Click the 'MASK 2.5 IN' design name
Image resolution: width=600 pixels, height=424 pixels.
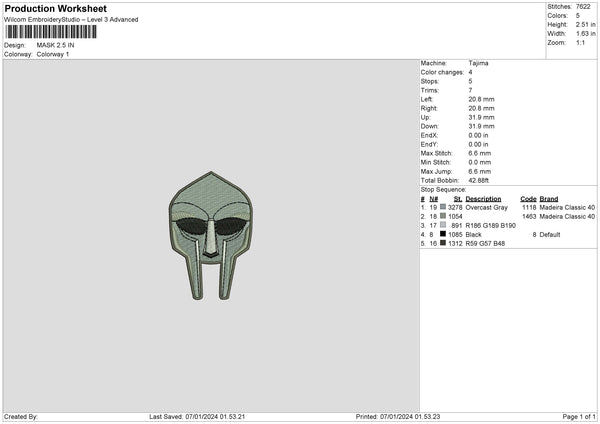tap(55, 45)
